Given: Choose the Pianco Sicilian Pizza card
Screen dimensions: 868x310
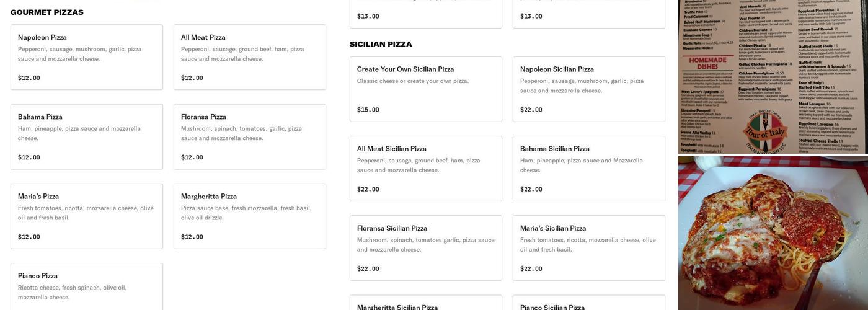Looking at the screenshot, I should tap(588, 304).
